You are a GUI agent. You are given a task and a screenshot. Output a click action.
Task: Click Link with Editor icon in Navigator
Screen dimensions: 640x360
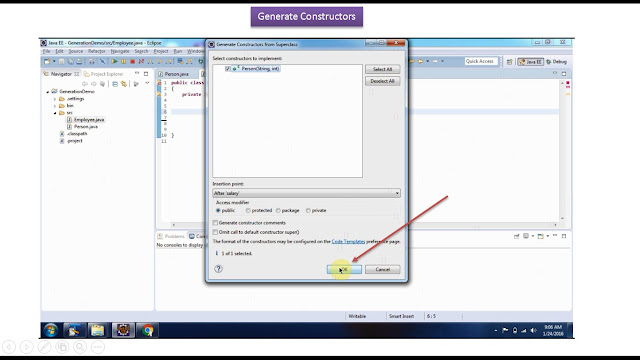124,84
